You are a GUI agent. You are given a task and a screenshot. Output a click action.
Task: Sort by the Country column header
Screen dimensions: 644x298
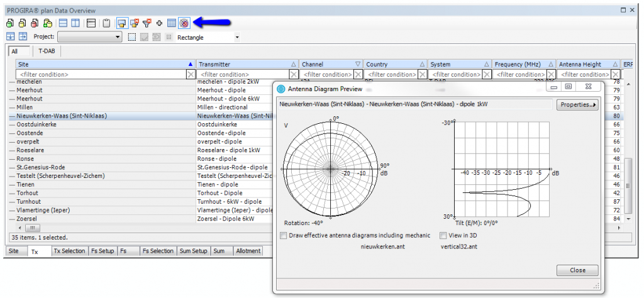pyautogui.click(x=396, y=65)
